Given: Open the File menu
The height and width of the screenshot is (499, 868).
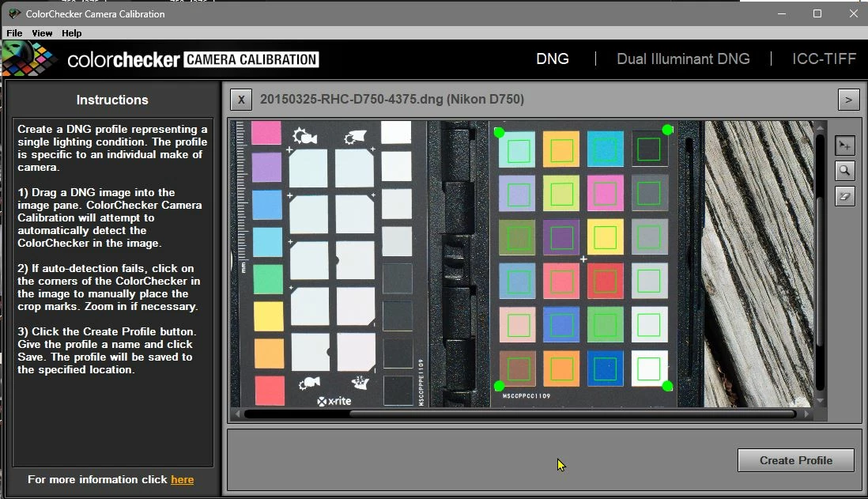Looking at the screenshot, I should tap(14, 33).
